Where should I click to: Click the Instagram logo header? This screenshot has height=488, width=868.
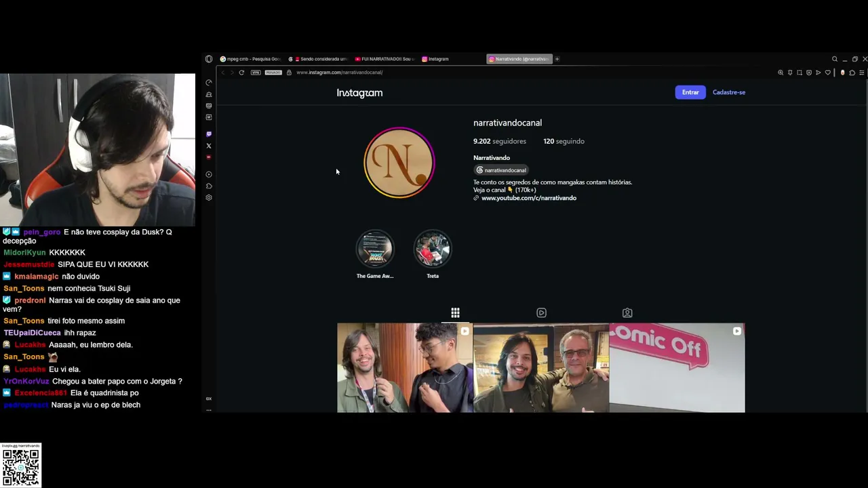pyautogui.click(x=359, y=93)
